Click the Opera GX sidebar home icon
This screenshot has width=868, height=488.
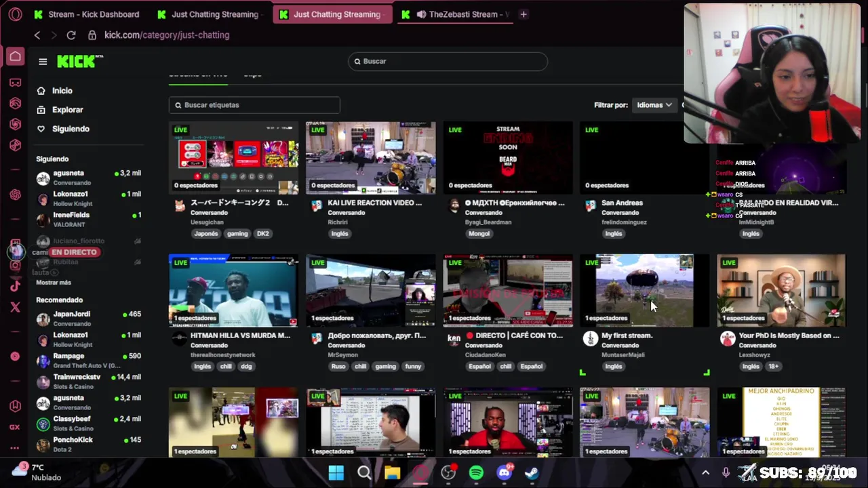click(x=15, y=56)
